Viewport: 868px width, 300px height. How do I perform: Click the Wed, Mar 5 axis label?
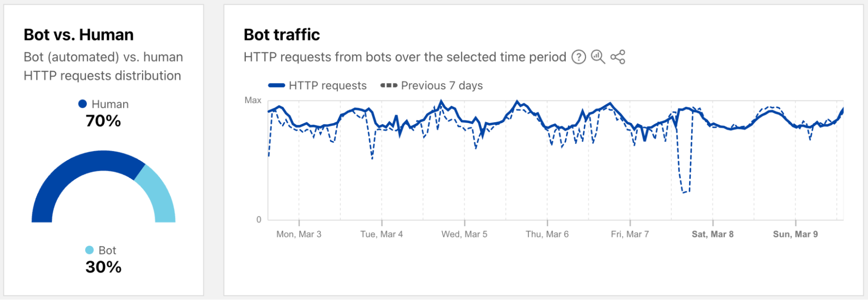pyautogui.click(x=464, y=234)
